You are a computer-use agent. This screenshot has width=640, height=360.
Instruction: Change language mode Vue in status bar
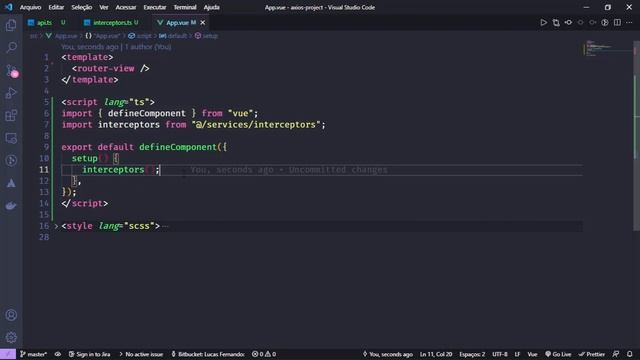click(532, 354)
